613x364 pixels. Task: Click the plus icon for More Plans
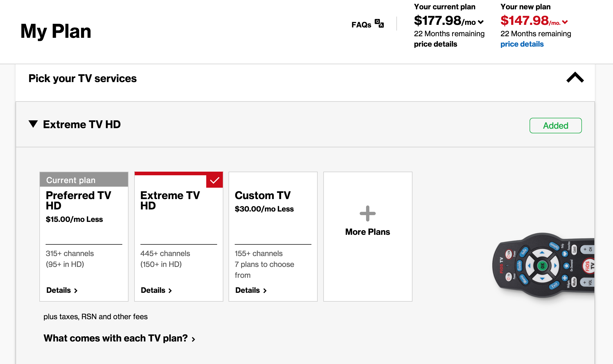(x=367, y=214)
